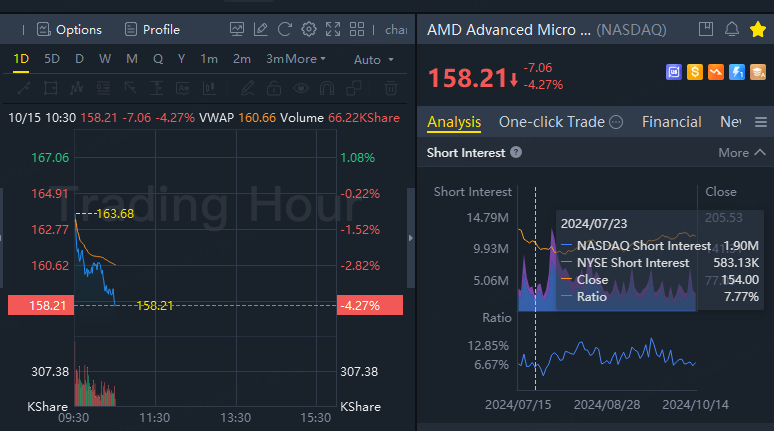Select the 1m interval
This screenshot has width=774, height=431.
click(209, 59)
